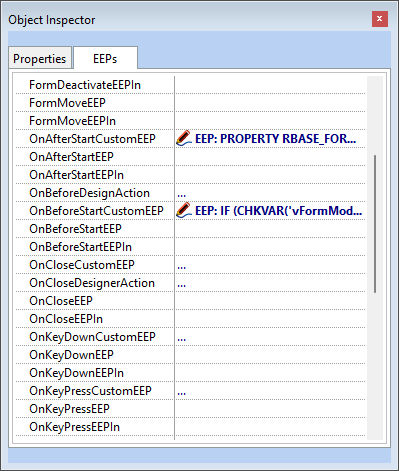Screen dimensions: 399x471
Task: Select the FormMoveEEP property row
Action: (191, 103)
